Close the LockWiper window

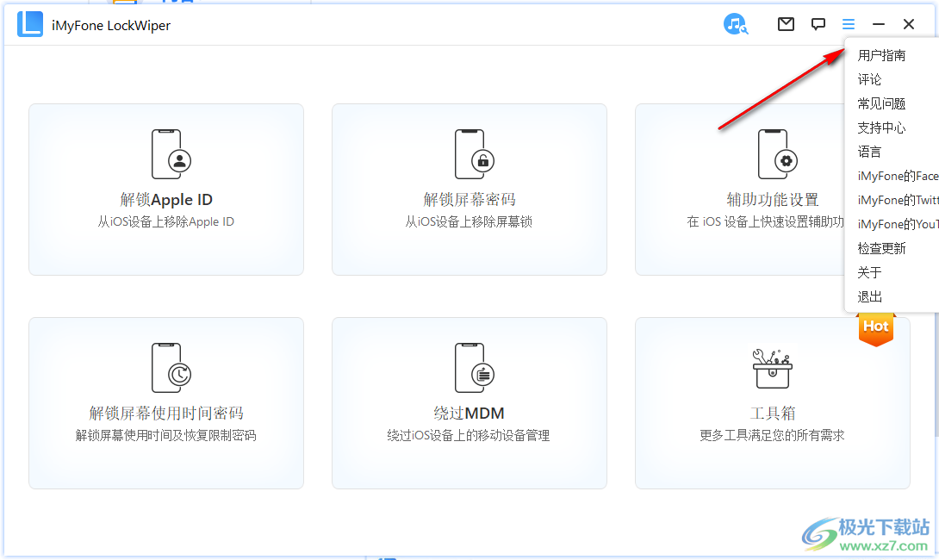tap(909, 24)
